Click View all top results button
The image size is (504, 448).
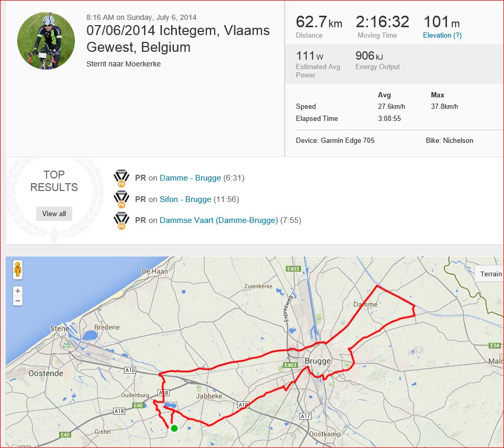pyautogui.click(x=54, y=214)
